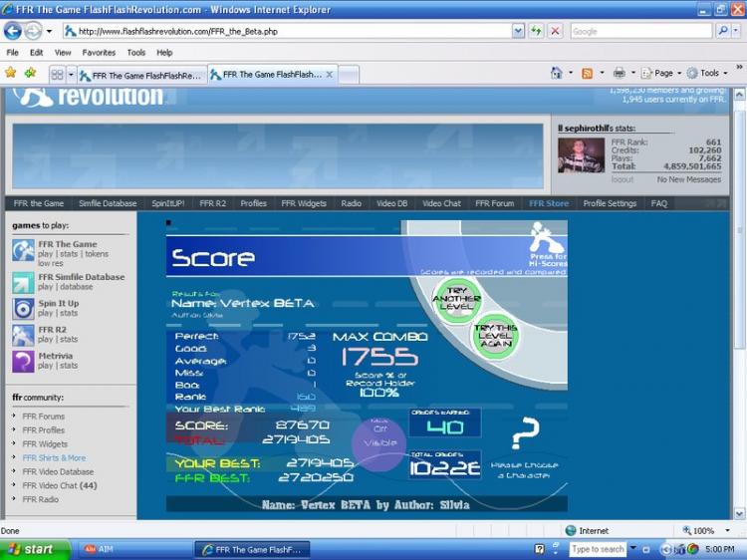Viewport: 747px width, 560px height.
Task: Click the Spin It Up sidebar icon
Action: coord(23,308)
